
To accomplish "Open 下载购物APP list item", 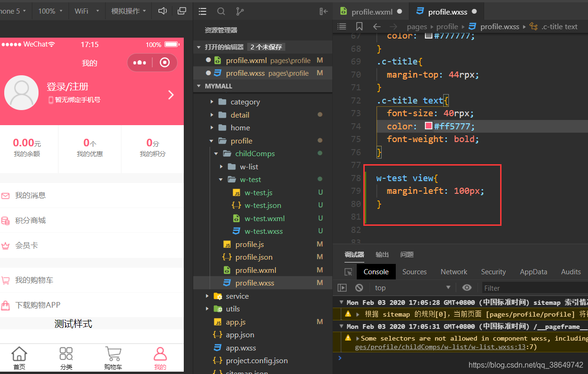I will 92,305.
